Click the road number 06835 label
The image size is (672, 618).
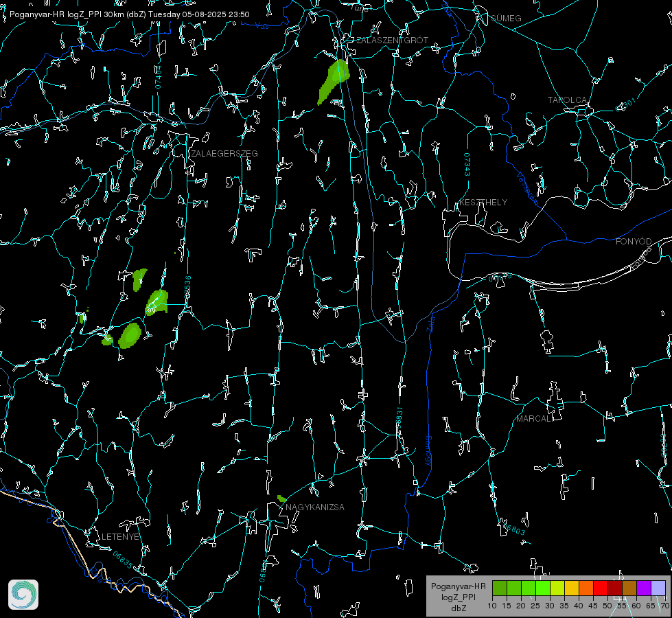click(123, 560)
